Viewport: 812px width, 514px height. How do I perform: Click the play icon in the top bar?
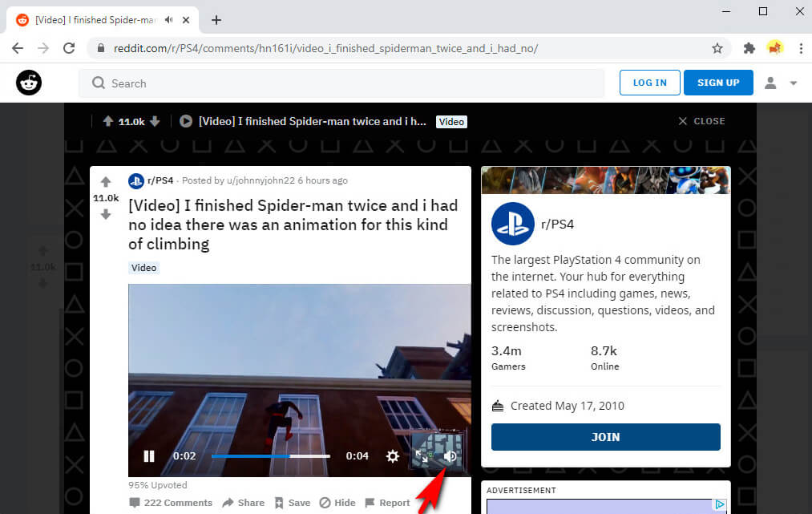[186, 121]
